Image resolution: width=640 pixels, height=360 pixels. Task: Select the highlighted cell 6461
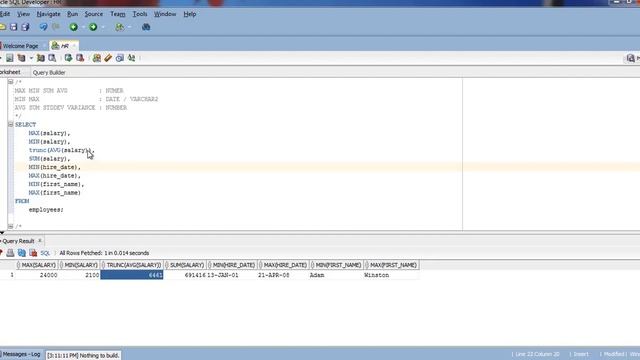coord(132,276)
